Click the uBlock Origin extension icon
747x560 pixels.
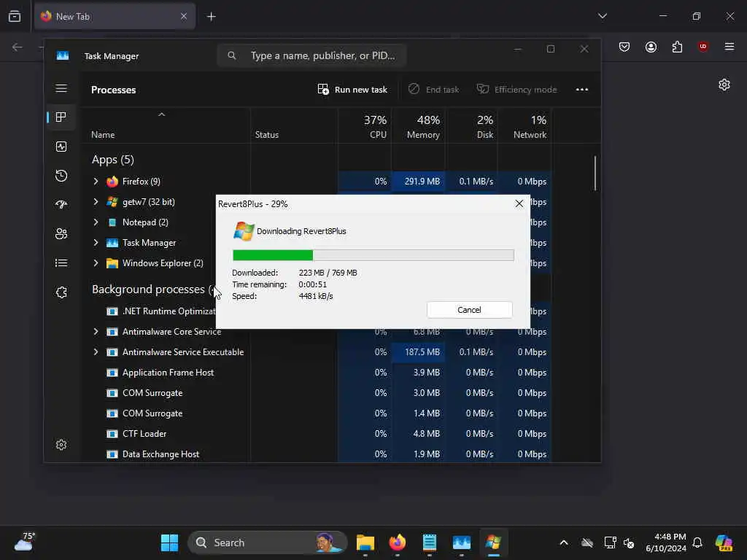point(703,47)
